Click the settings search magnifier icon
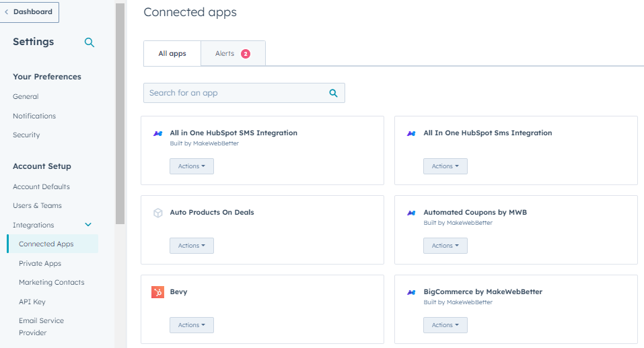Screen dimensions: 644x348 90,42
